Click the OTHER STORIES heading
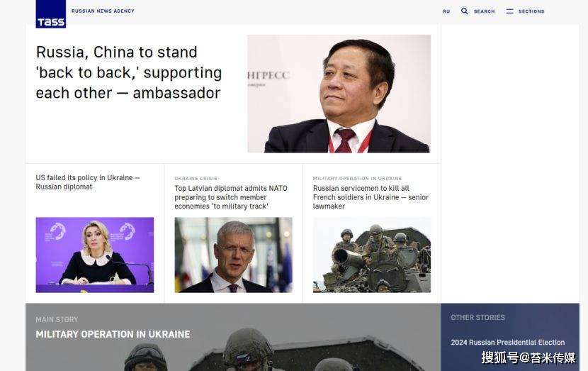 (x=477, y=318)
